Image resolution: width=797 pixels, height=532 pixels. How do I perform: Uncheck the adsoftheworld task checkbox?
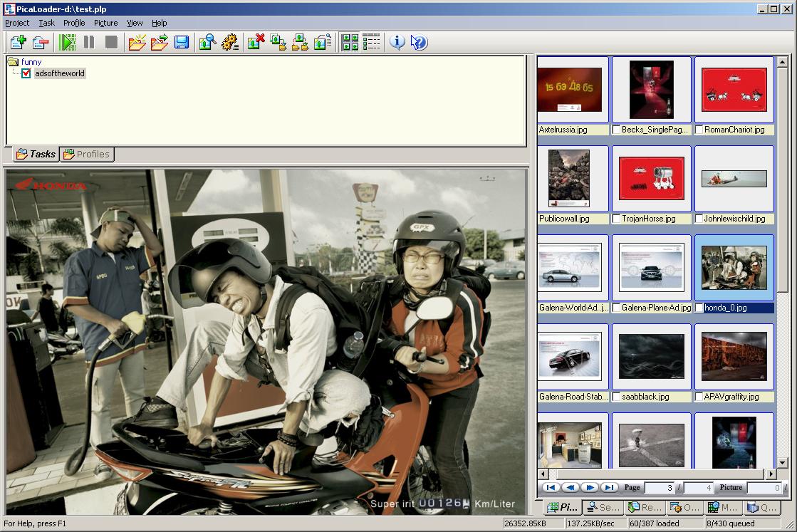pyautogui.click(x=26, y=73)
